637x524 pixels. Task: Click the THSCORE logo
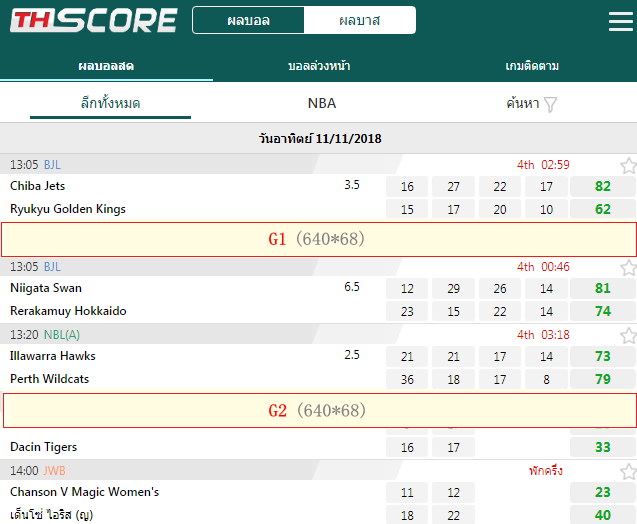(x=93, y=20)
